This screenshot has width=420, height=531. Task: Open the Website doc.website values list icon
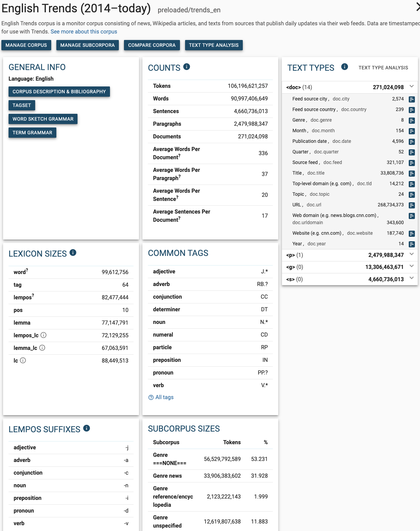tap(412, 234)
